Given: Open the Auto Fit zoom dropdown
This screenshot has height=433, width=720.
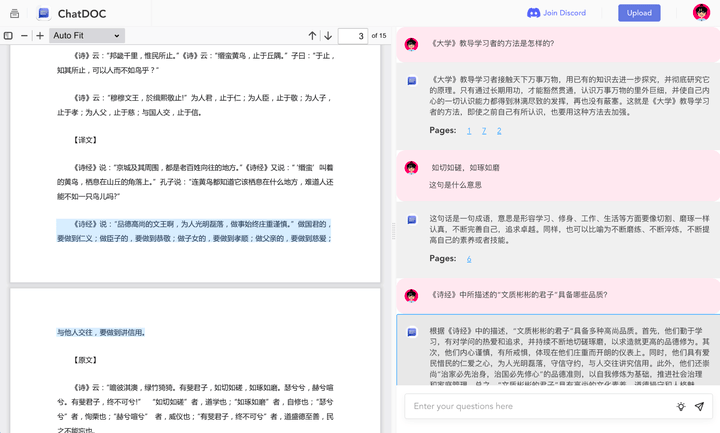Looking at the screenshot, I should tap(86, 35).
